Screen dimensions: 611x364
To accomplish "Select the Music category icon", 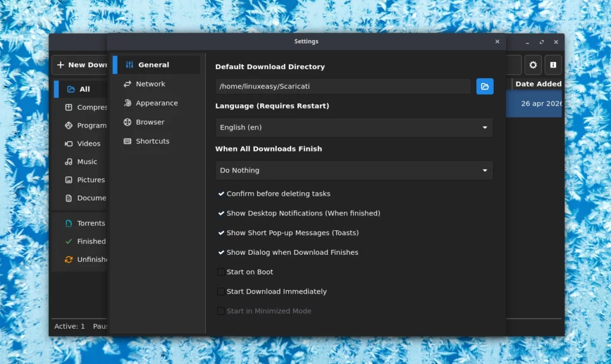I will coord(69,162).
